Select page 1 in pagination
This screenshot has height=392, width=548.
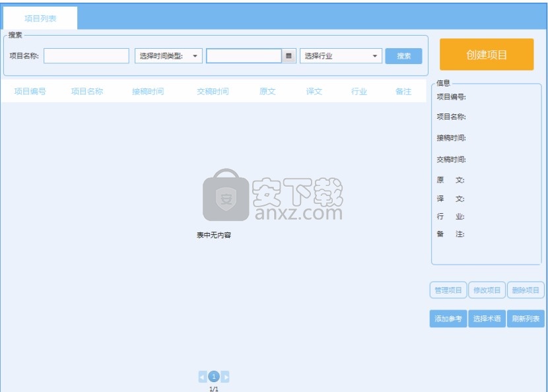pos(214,376)
